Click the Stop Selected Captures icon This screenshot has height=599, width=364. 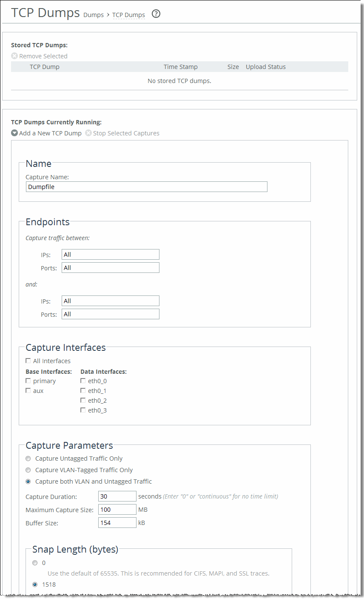tap(88, 133)
